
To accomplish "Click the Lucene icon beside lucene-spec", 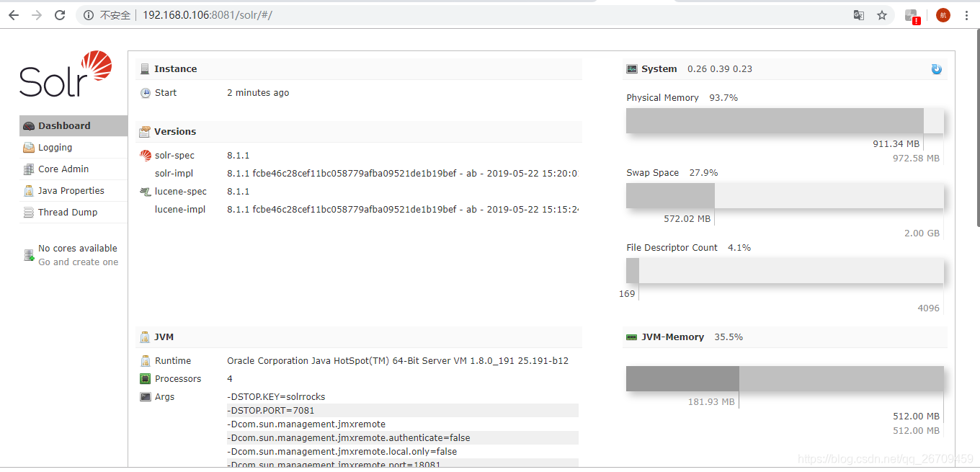I will 146,192.
